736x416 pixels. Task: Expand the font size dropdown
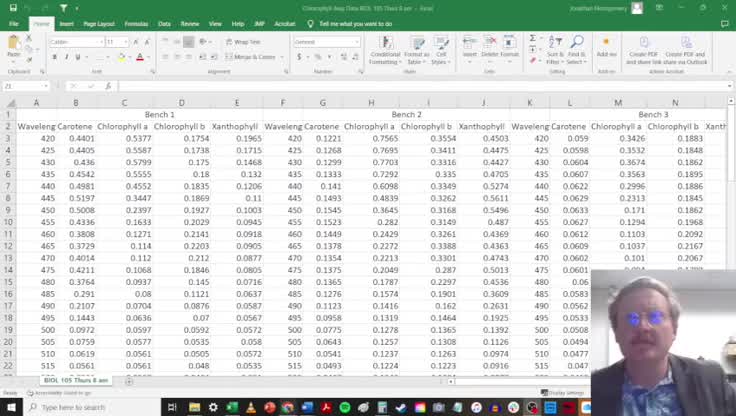point(125,42)
